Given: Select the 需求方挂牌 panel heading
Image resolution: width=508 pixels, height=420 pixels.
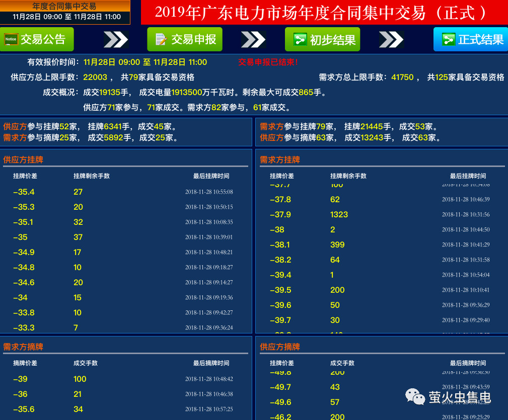Looking at the screenshot, I should [280, 159].
